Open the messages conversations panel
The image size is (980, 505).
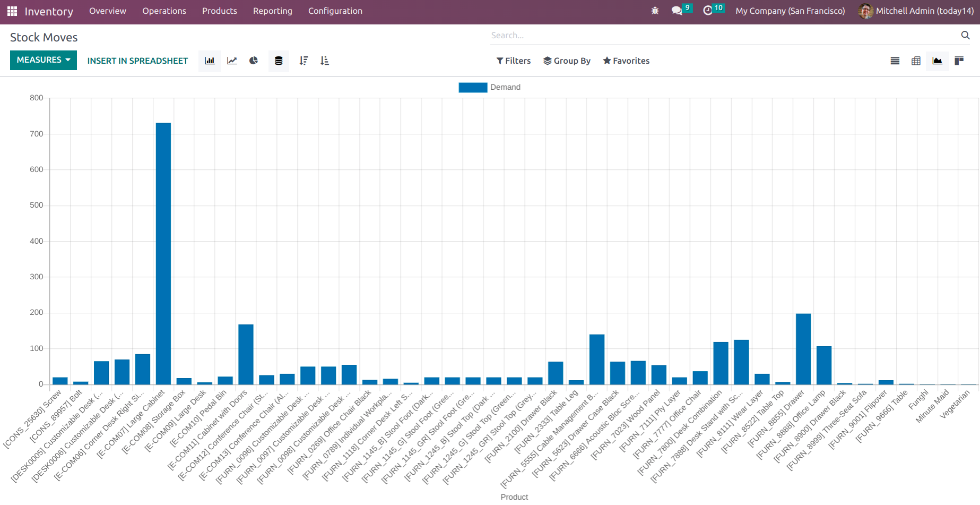tap(678, 10)
